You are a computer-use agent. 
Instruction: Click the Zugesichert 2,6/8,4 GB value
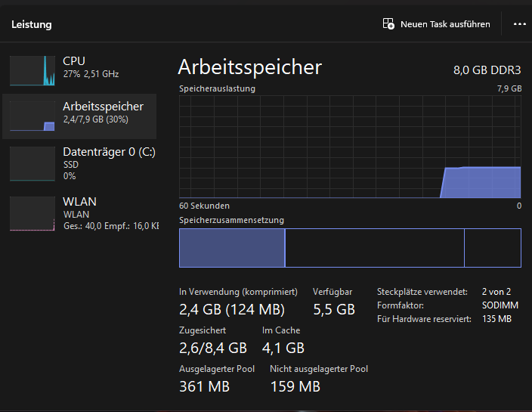pos(213,348)
